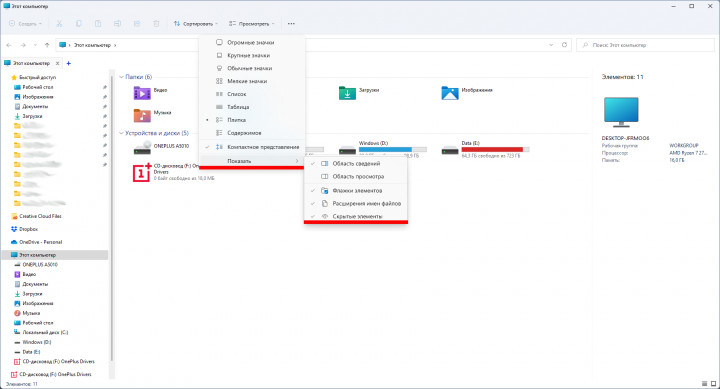The height and width of the screenshot is (389, 720).
Task: Toggle Расширения имен файлов option
Action: click(x=356, y=203)
